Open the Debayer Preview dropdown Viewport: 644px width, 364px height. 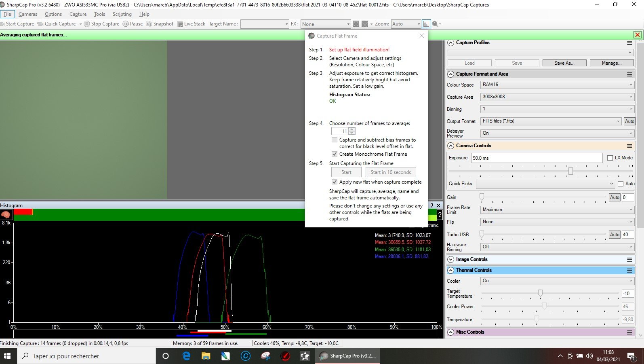click(557, 133)
